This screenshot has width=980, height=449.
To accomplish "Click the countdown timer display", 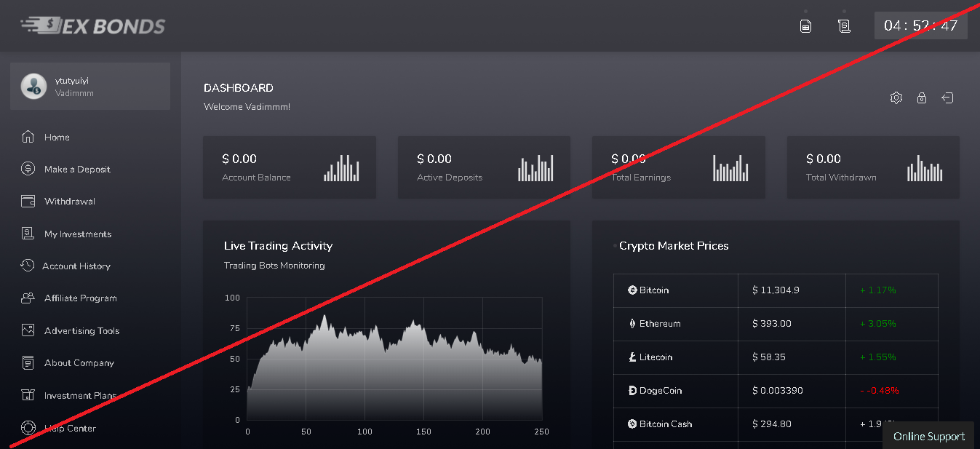I will point(920,25).
